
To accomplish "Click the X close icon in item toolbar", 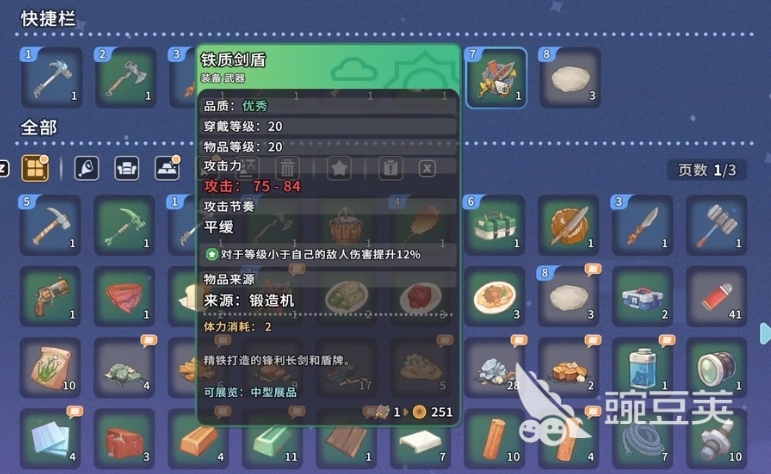I will 427,169.
